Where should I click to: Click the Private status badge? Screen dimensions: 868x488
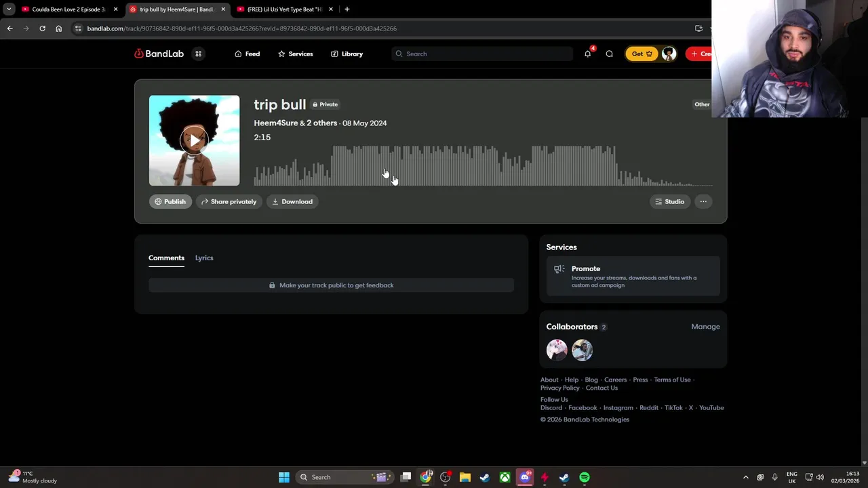[x=325, y=104]
